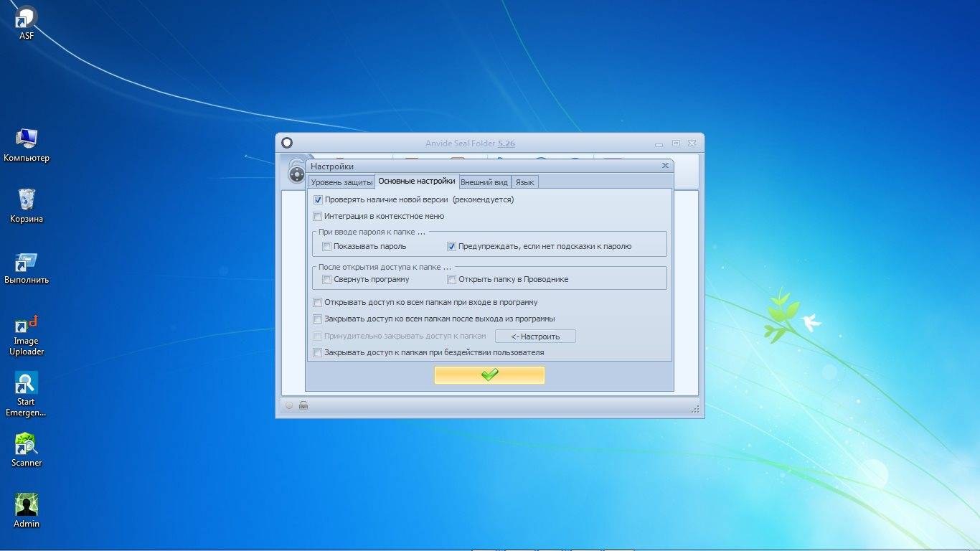Select the Admin desktop icon
980x551 pixels.
coord(27,511)
